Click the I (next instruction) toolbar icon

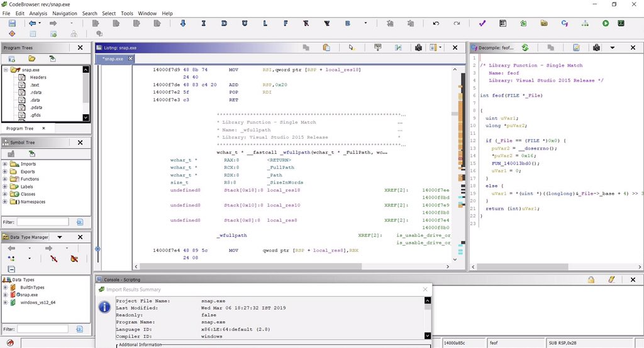click(203, 23)
